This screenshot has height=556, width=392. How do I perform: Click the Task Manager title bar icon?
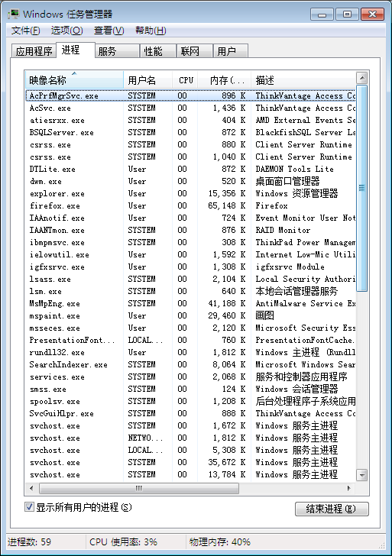(x=15, y=15)
